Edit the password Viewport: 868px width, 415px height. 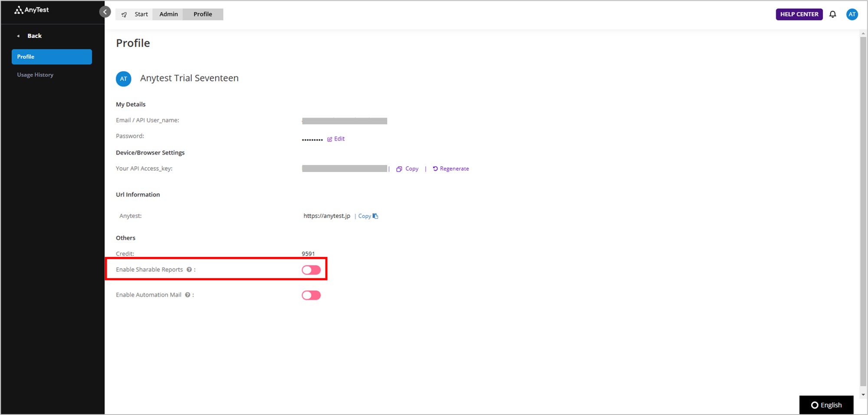336,139
